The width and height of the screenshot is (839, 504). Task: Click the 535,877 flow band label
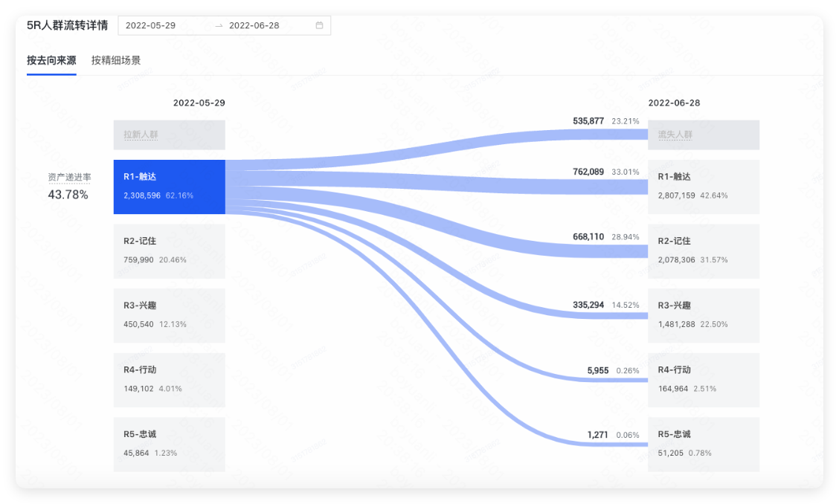point(588,120)
